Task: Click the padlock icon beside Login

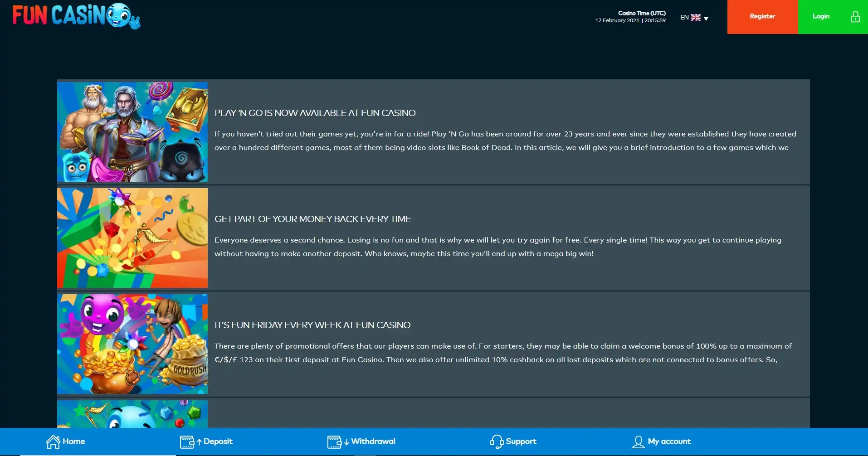Action: pos(855,17)
